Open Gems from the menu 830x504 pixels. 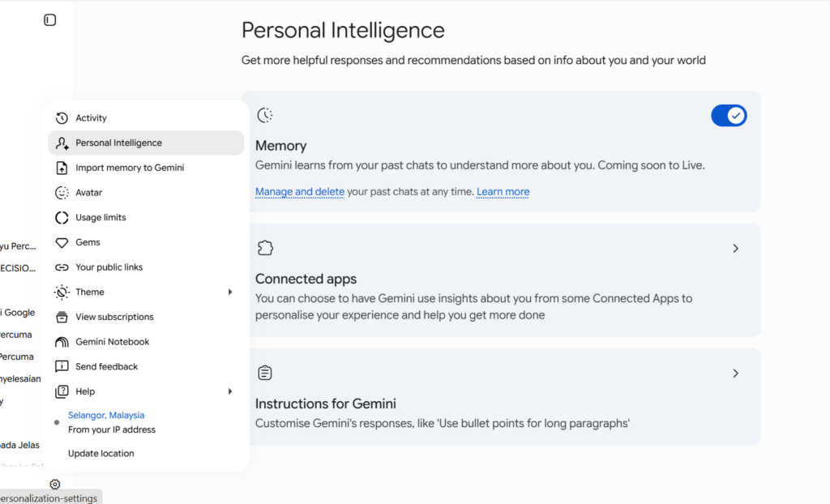pyautogui.click(x=146, y=242)
